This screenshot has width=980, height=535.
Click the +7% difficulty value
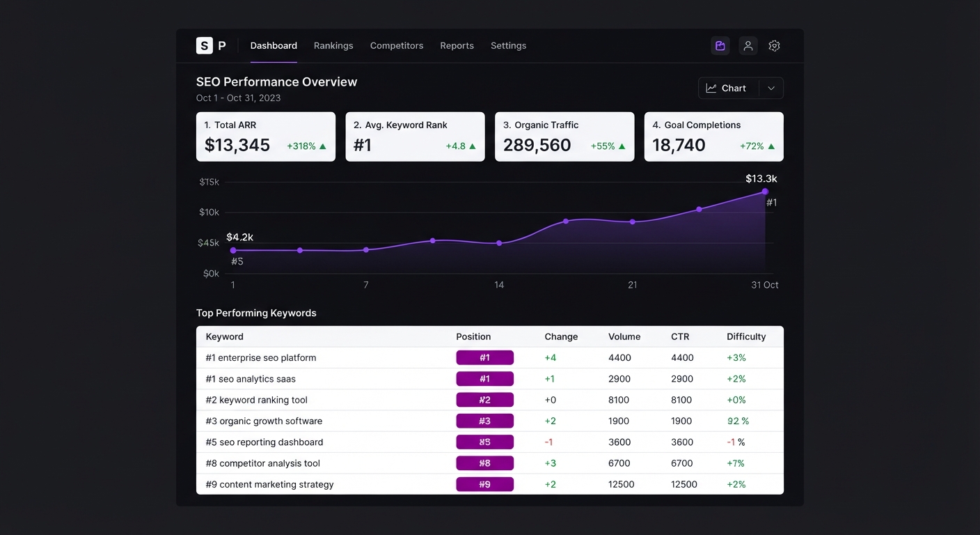coord(736,463)
